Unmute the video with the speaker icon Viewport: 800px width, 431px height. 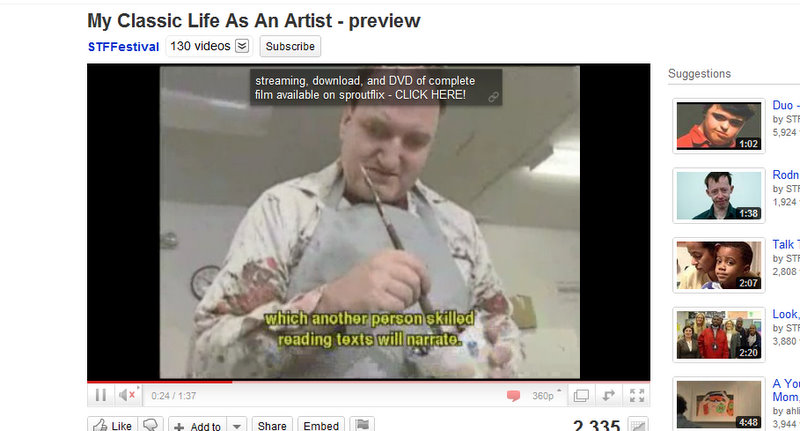tap(127, 395)
